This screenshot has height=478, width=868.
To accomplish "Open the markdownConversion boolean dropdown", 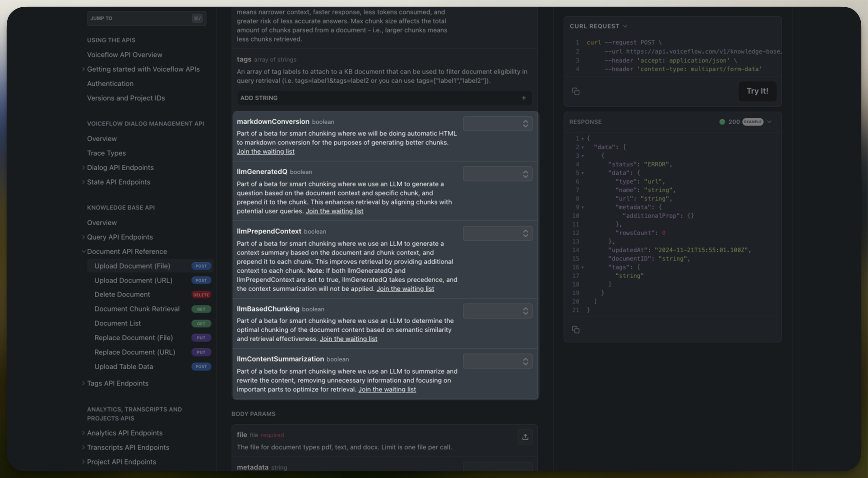I will 498,124.
